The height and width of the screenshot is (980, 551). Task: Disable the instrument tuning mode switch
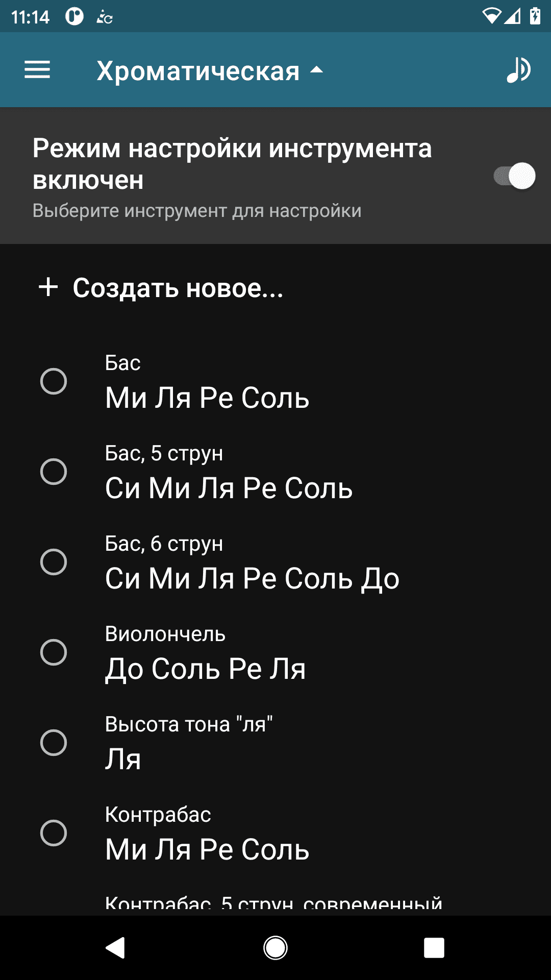click(x=514, y=177)
